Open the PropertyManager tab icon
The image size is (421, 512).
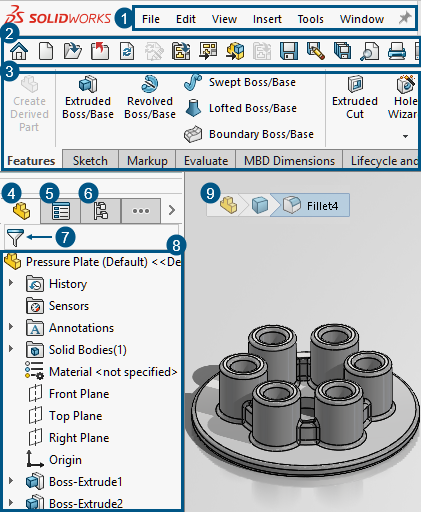click(61, 211)
